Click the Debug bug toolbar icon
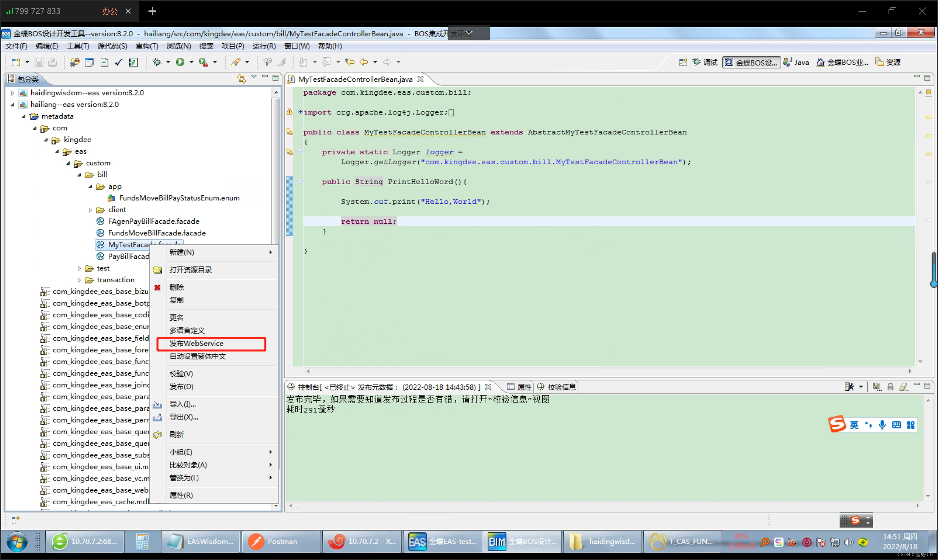This screenshot has height=560, width=938. [x=157, y=62]
